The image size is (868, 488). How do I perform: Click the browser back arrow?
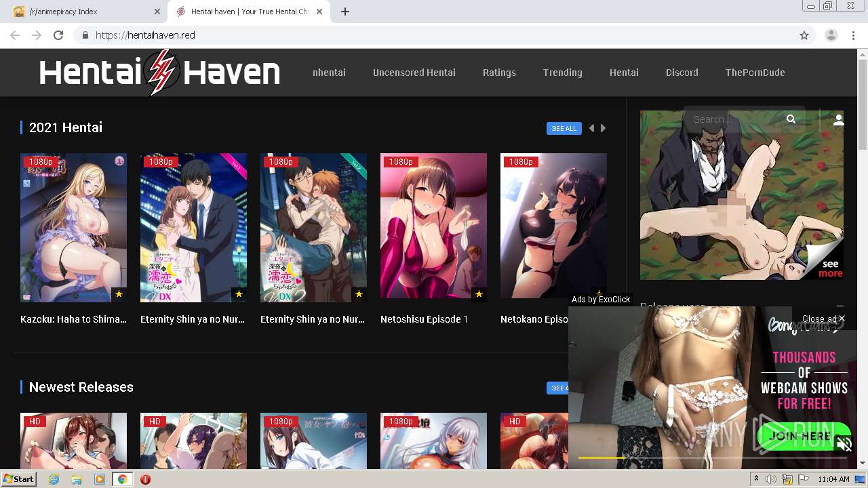tap(15, 35)
